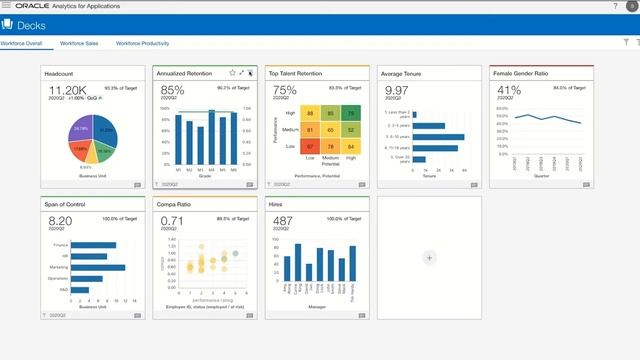
Task: Open comments on the Top Talent Retention card
Action: pyautogui.click(x=362, y=184)
